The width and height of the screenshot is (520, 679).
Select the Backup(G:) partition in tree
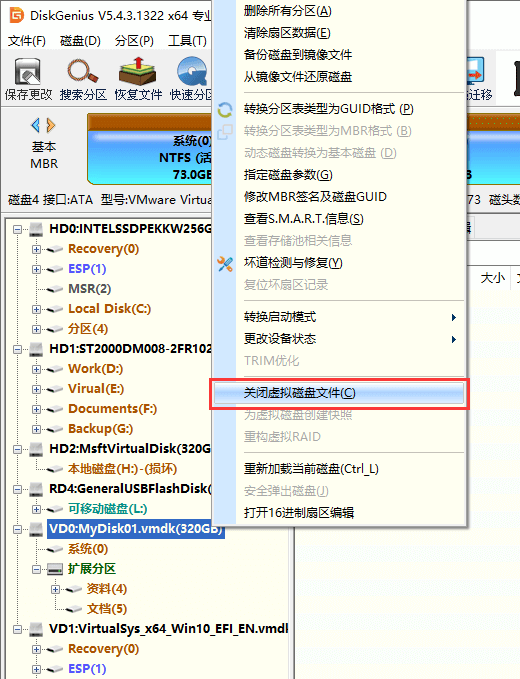100,429
